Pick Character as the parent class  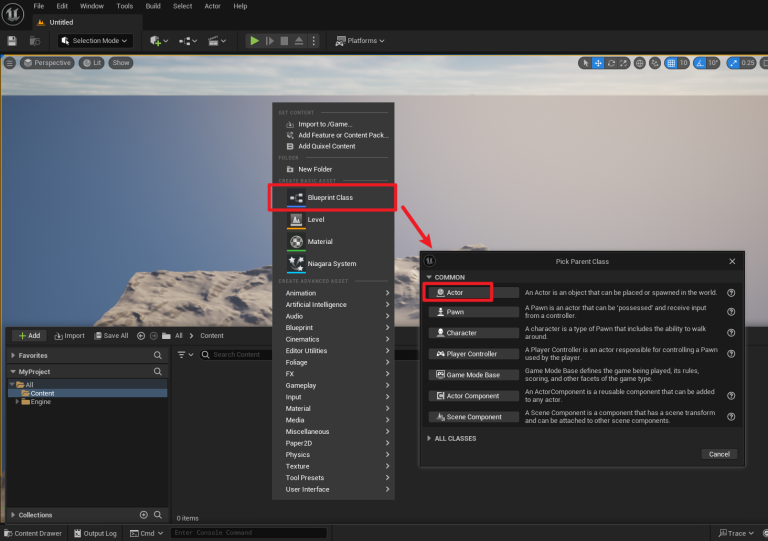coord(473,333)
